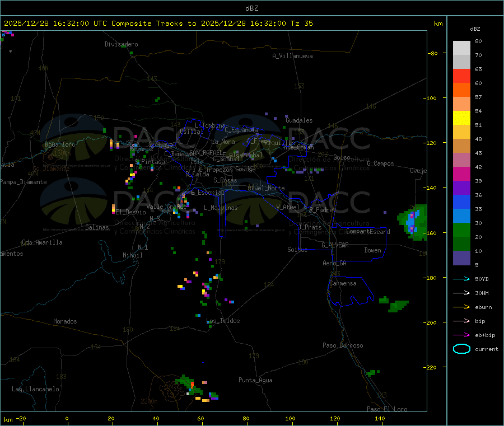Image resolution: width=504 pixels, height=426 pixels.
Task: Click the G_Campos map label
Action: (x=381, y=163)
